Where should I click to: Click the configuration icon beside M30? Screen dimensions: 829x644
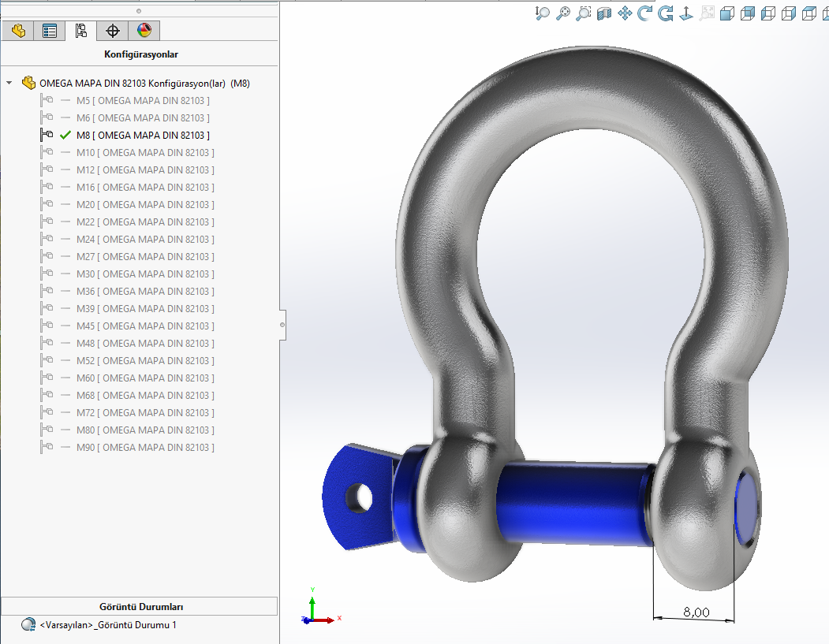pyautogui.click(x=47, y=274)
